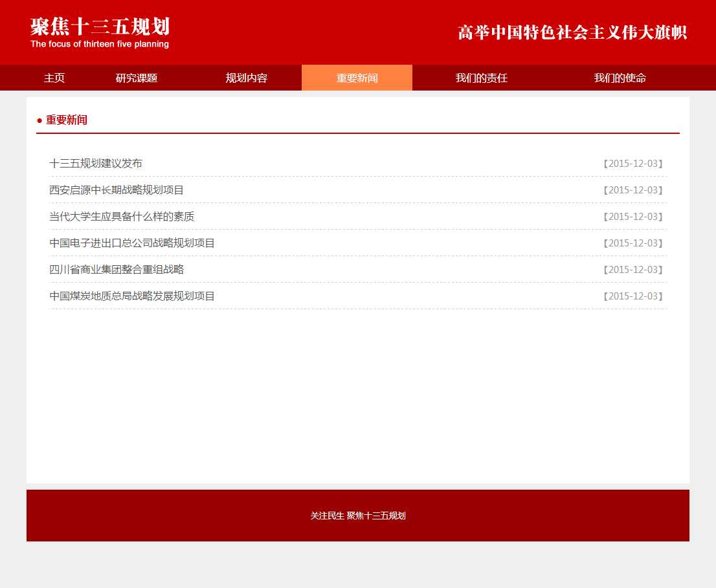Read the 当代大学生应具备什么样的素质 article

122,217
